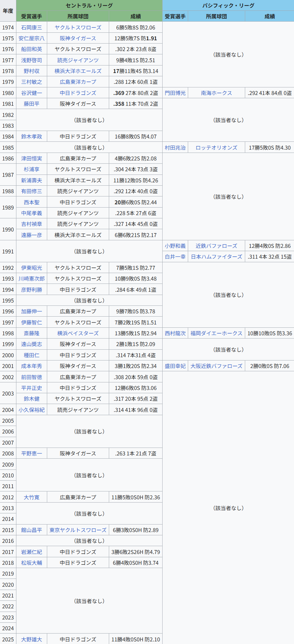Open 盛田幸妃 player link

[175, 366]
